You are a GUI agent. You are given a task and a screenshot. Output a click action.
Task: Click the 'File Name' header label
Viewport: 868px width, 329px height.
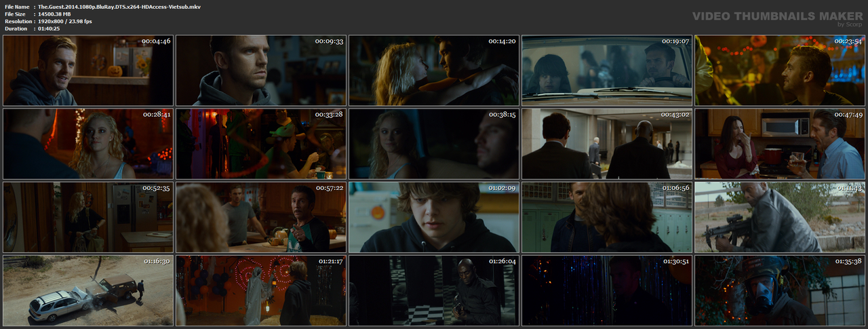pyautogui.click(x=16, y=6)
